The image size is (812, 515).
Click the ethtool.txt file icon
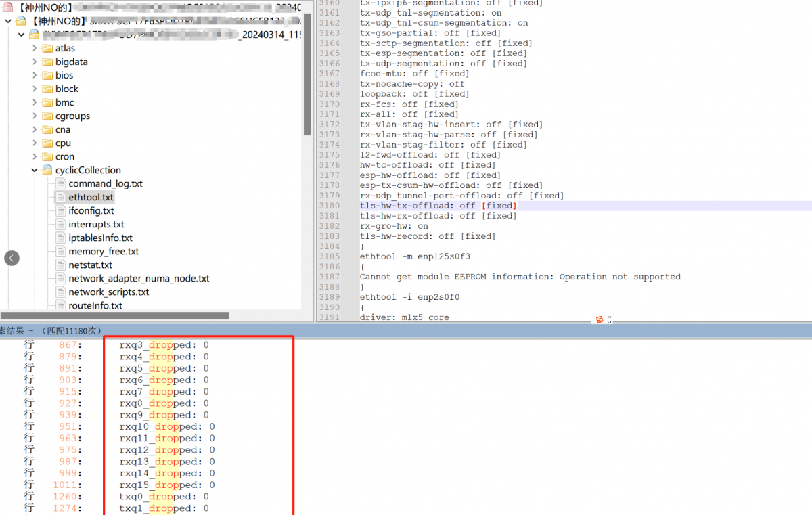pyautogui.click(x=60, y=198)
